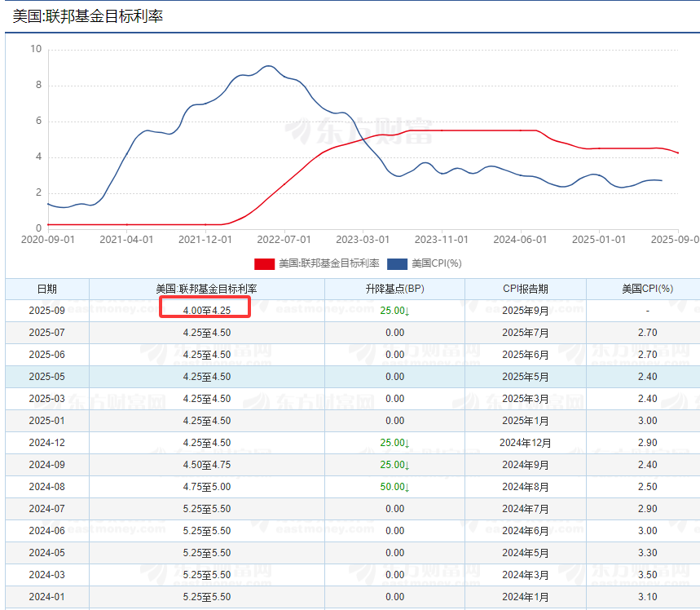Screen dimensions: 700x610
Task: Click the 50.00 down arrow in the 2024-08 row
Action: click(407, 487)
